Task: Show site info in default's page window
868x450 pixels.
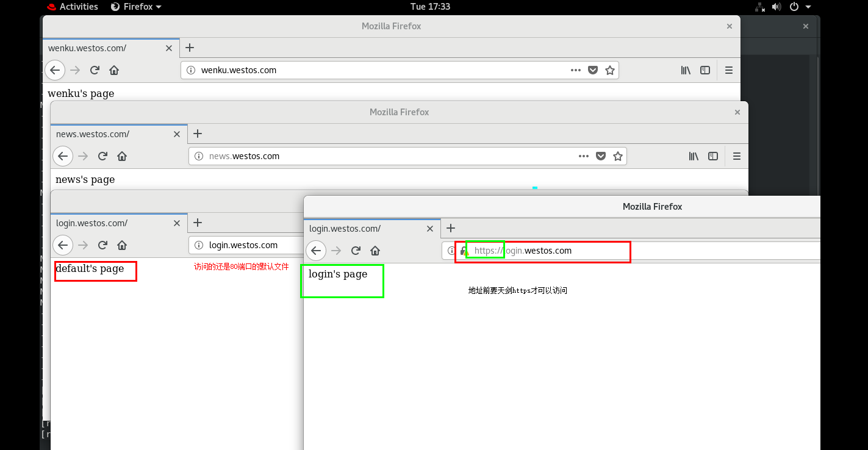Action: click(198, 245)
